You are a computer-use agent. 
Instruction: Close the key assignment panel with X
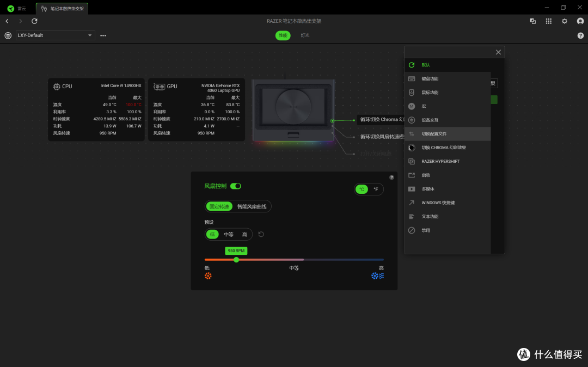pos(498,52)
